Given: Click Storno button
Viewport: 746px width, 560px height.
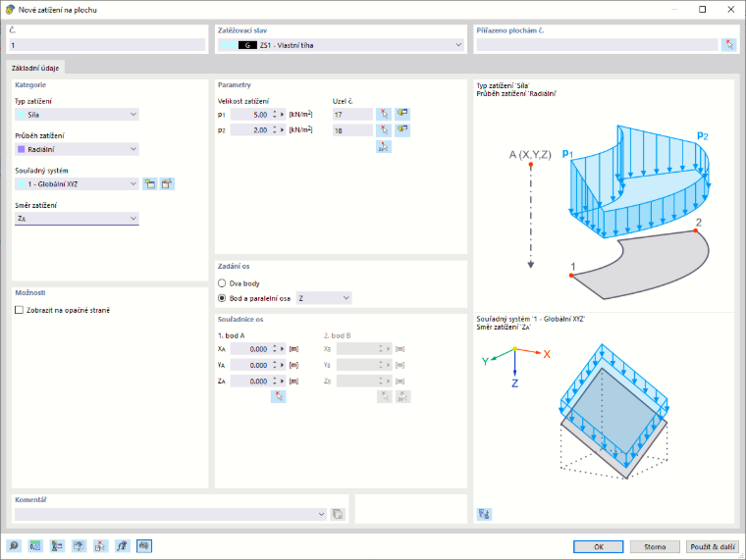Looking at the screenshot, I should coord(655,546).
